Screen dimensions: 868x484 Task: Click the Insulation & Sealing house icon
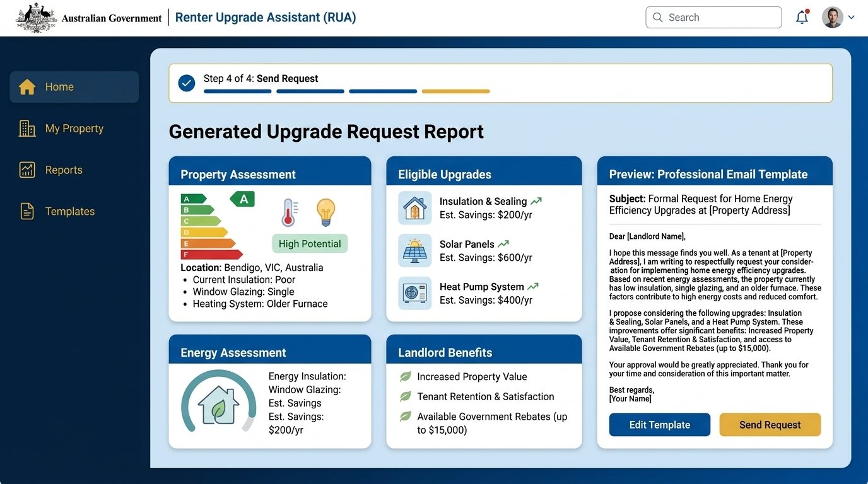[415, 208]
